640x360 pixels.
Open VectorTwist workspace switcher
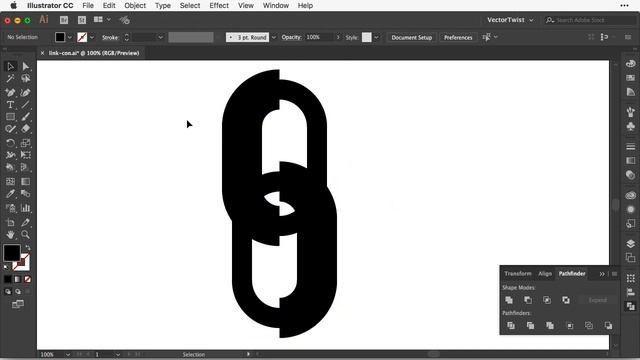(x=510, y=20)
